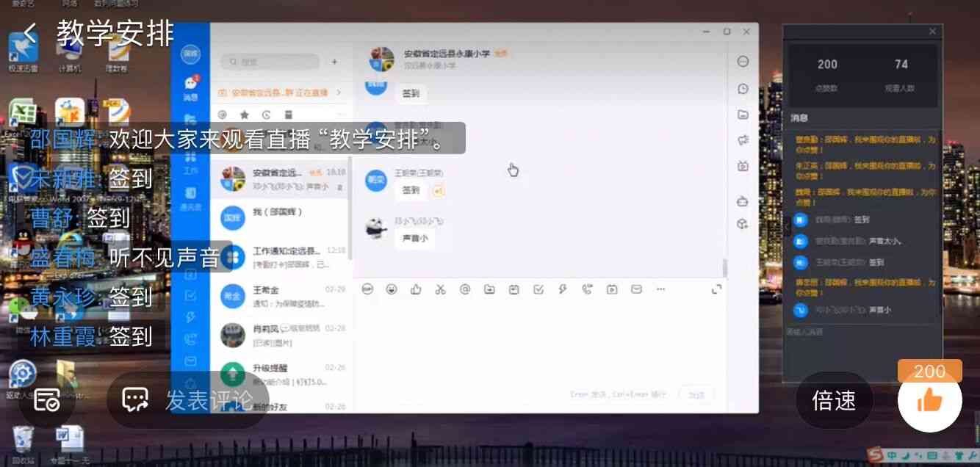Open the 正在直播 live banner
Screen dimensions: 980x467
tap(281, 93)
